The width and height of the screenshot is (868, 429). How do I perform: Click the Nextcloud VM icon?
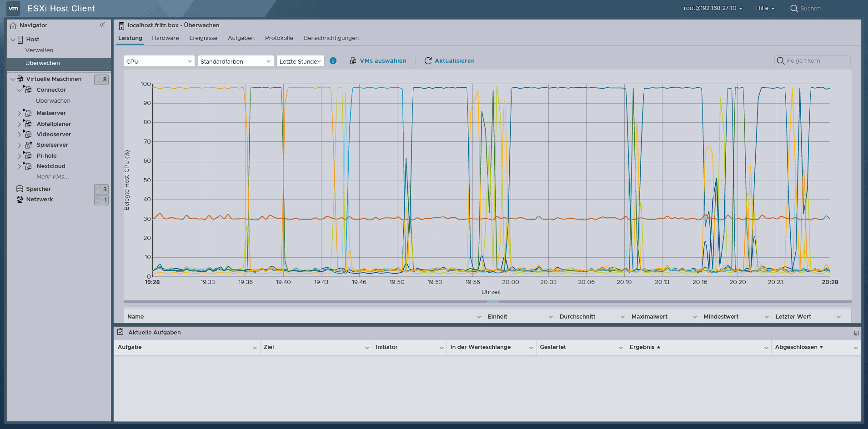[x=28, y=166]
